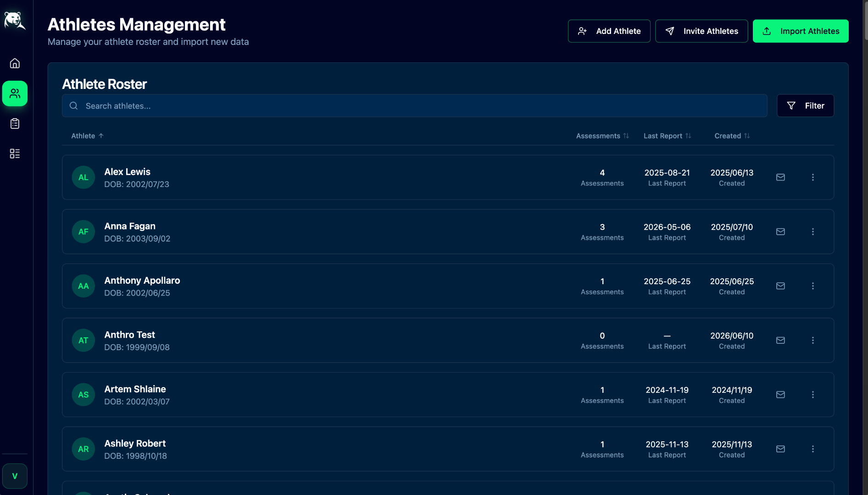
Task: Click the Add Athlete button
Action: coord(609,31)
